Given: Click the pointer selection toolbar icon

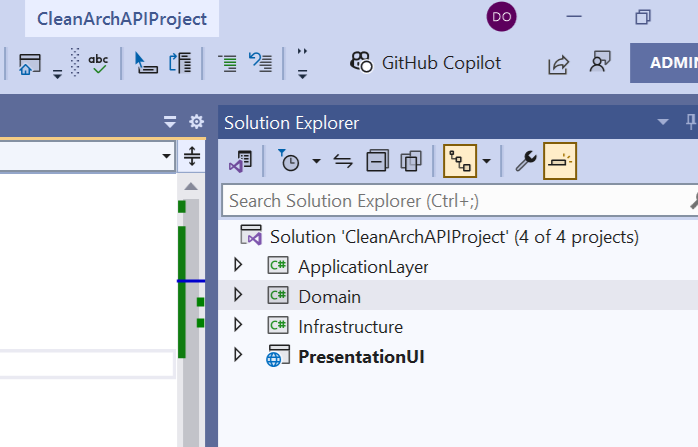Looking at the screenshot, I should pos(146,63).
